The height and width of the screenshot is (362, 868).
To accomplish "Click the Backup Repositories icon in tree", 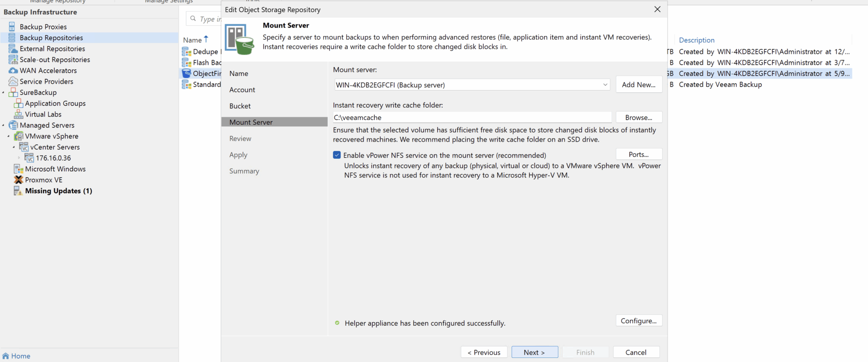I will (12, 38).
